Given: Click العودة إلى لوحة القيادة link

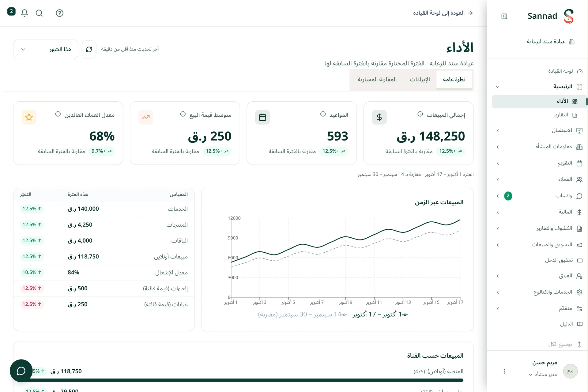Looking at the screenshot, I should tap(443, 13).
